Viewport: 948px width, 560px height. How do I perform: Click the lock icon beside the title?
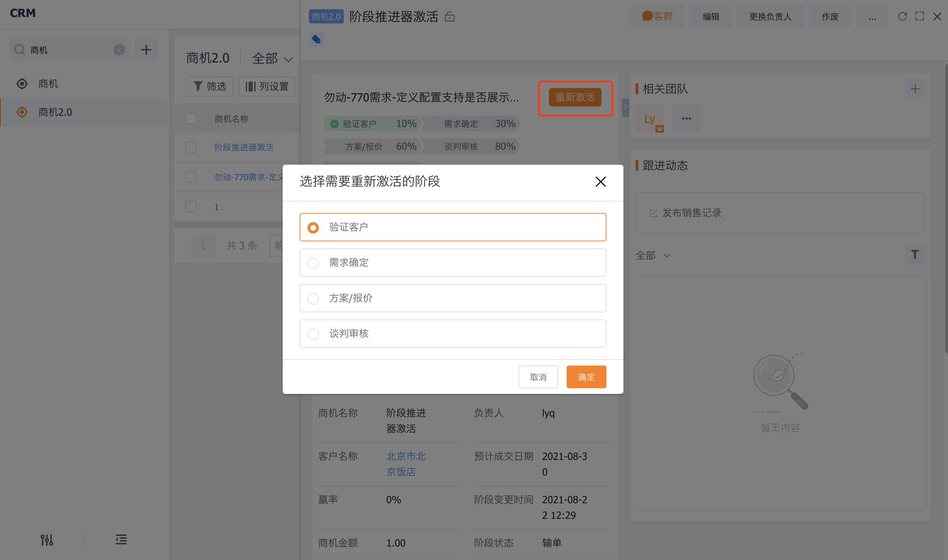click(449, 17)
